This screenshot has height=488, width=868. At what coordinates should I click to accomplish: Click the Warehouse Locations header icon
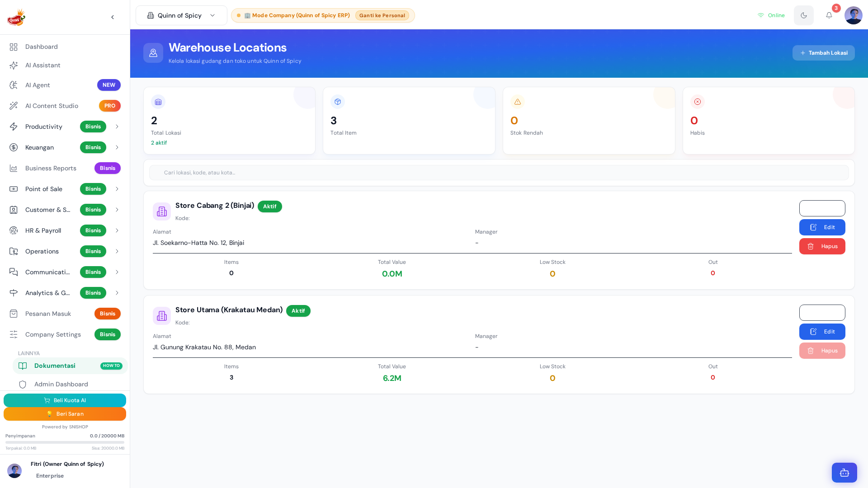tap(153, 53)
